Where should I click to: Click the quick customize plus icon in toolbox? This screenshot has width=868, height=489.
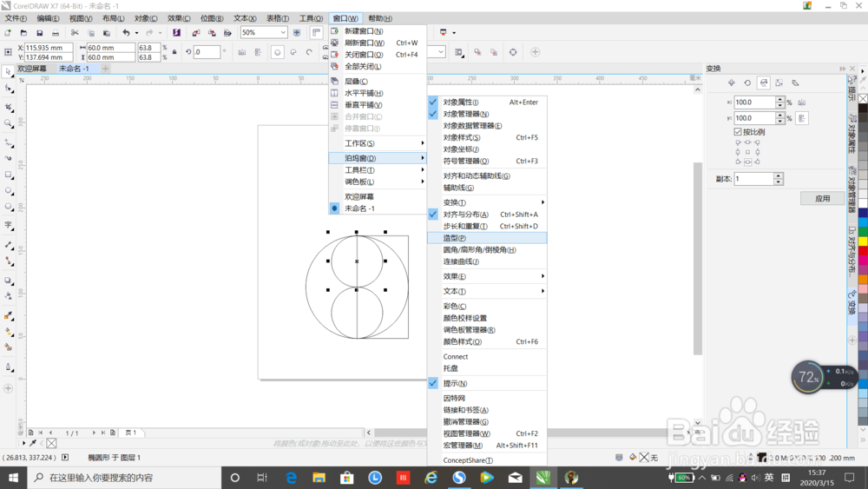click(x=9, y=389)
